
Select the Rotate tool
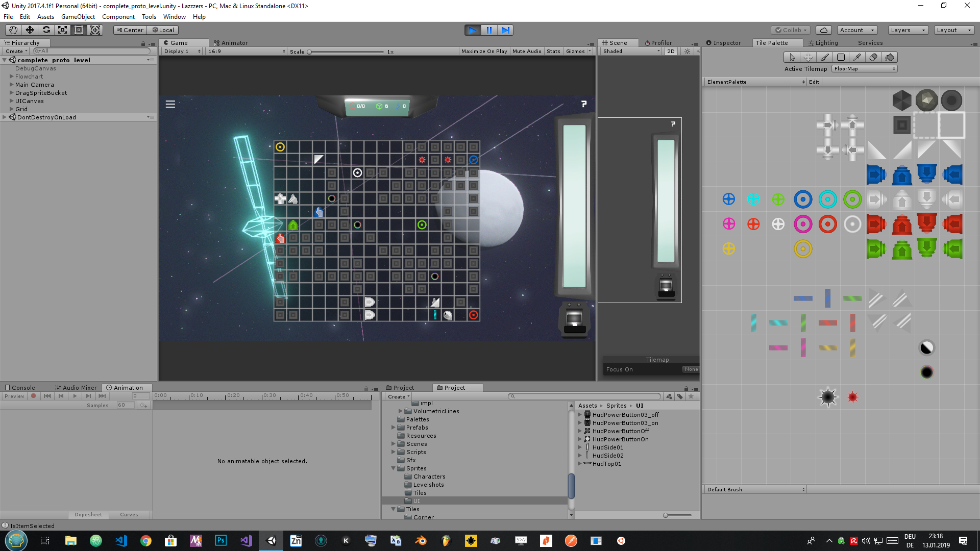coord(46,30)
